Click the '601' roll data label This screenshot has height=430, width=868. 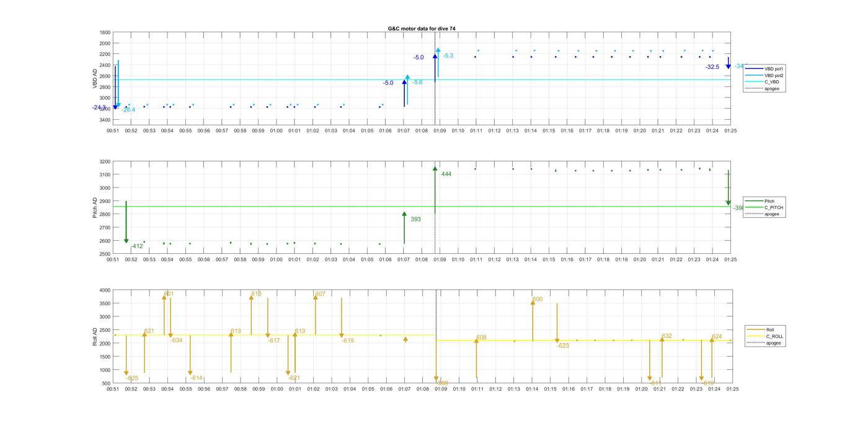[169, 294]
